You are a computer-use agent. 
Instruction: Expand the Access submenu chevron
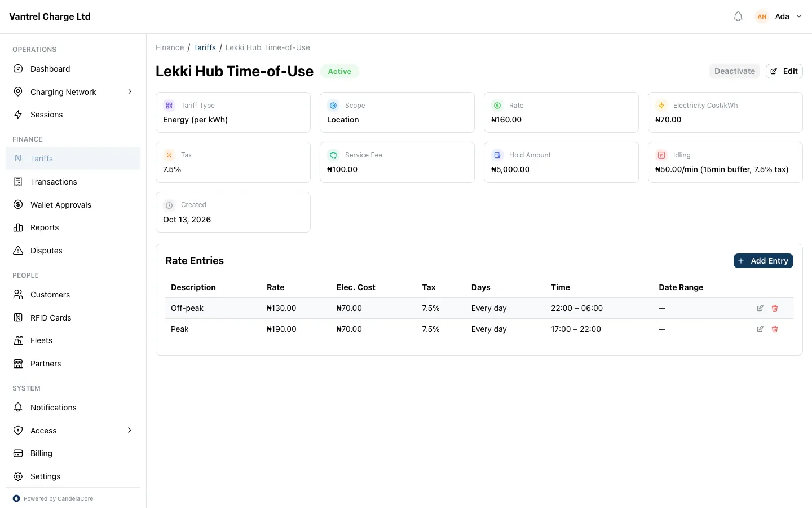click(130, 430)
